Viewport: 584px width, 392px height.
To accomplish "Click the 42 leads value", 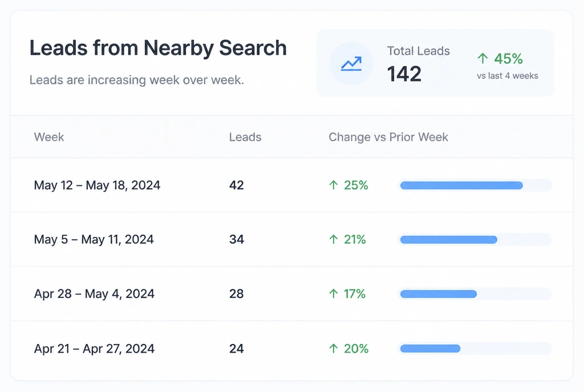I will tap(237, 185).
